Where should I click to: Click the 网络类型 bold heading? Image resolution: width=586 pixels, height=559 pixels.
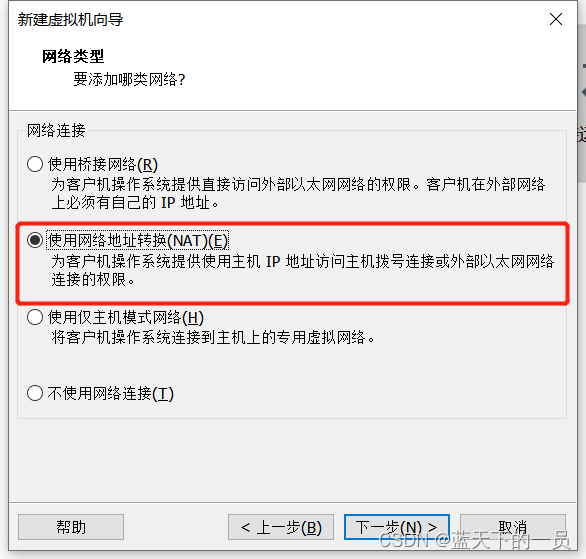click(x=73, y=56)
